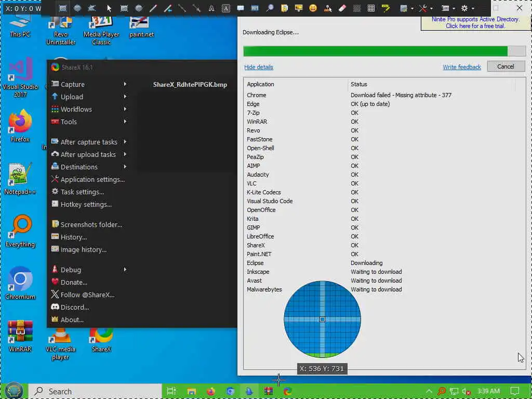The image size is (532, 399).
Task: Open Discord... menu entry
Action: coord(89,307)
